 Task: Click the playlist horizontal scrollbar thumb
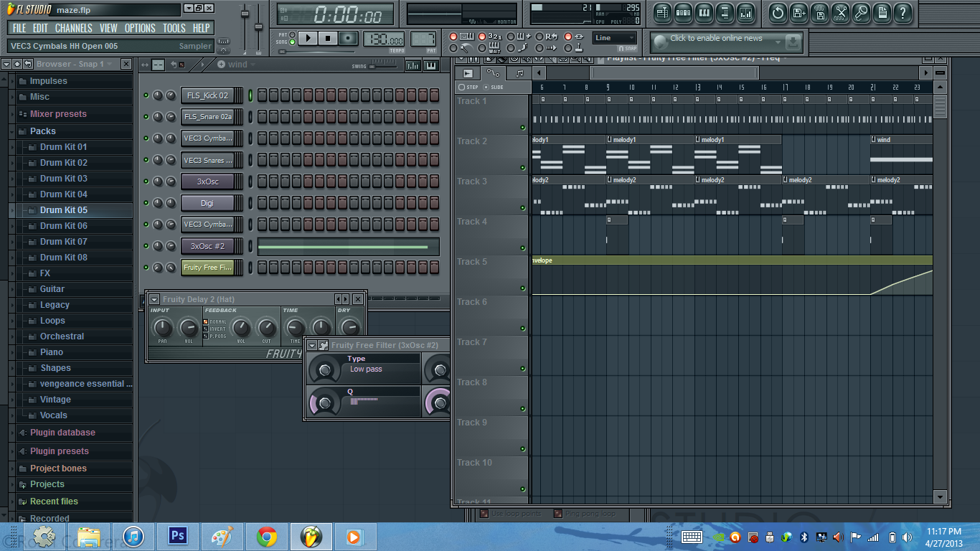point(674,72)
